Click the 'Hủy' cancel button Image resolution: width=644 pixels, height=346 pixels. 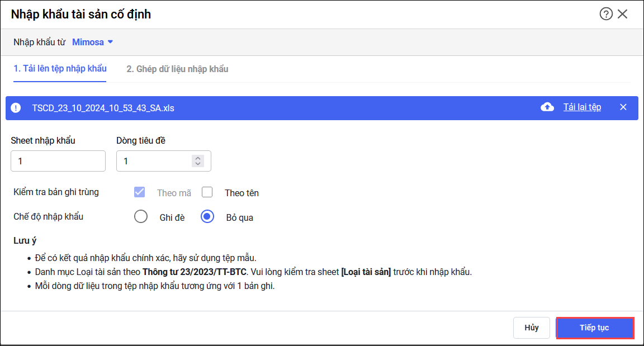click(x=531, y=328)
